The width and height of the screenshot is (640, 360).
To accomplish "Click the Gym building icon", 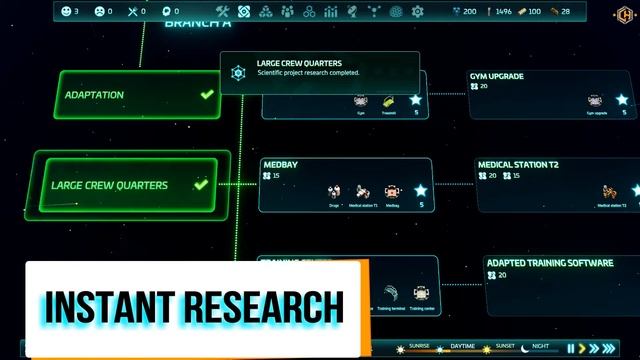I will (361, 100).
